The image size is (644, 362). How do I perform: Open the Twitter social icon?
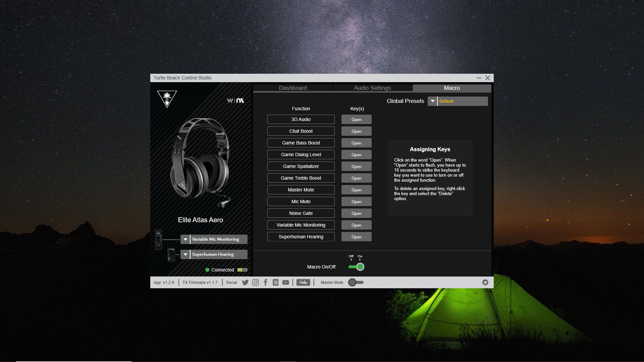(x=245, y=283)
